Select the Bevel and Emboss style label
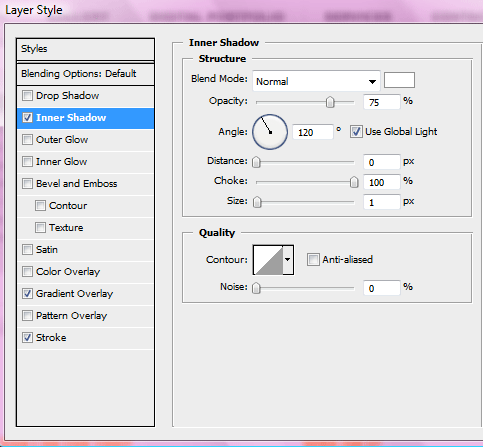 point(76,184)
